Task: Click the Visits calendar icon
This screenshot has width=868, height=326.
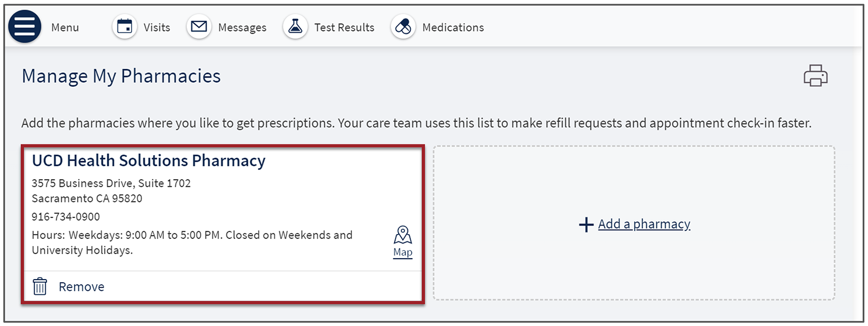Action: (x=125, y=27)
